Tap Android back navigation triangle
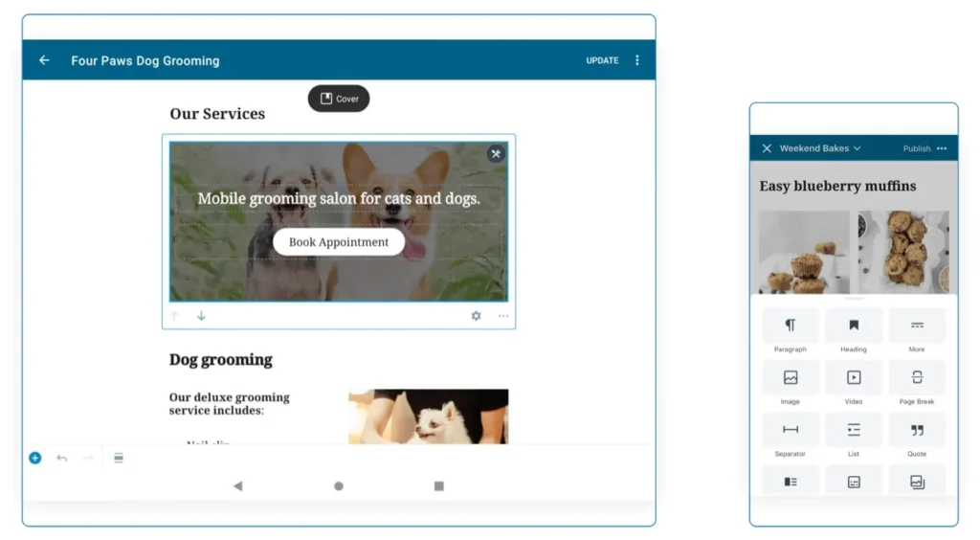 pos(238,486)
